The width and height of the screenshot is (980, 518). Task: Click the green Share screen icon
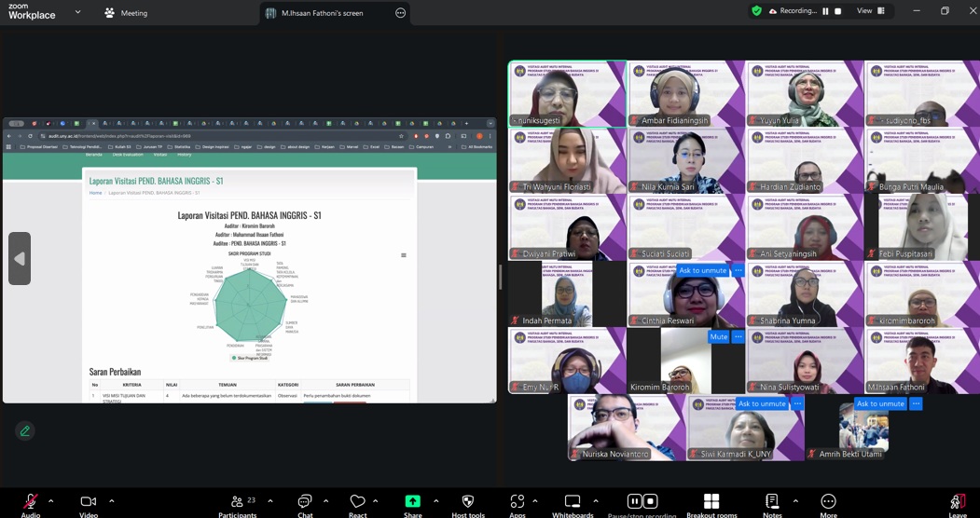(x=412, y=501)
